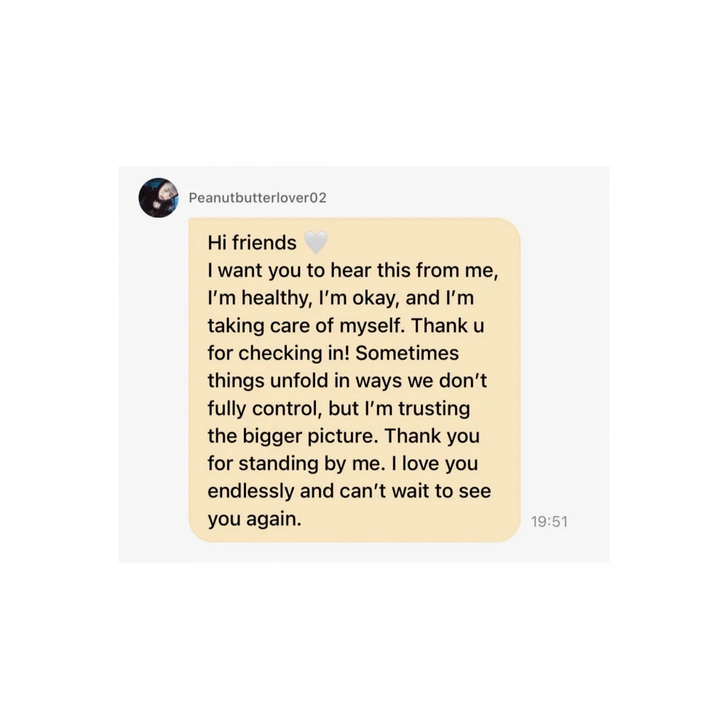Viewport: 728px width, 728px height.
Task: Click the closing words 'you again.'
Action: (x=254, y=518)
